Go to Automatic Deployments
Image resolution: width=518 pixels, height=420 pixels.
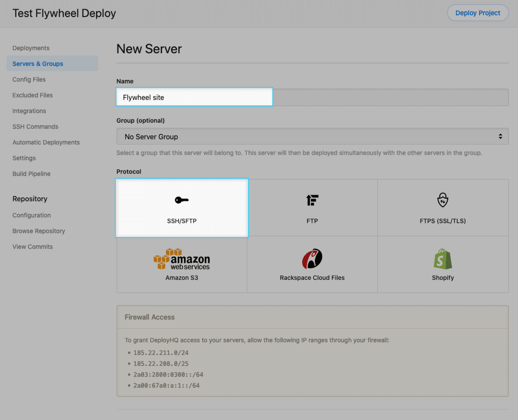click(x=46, y=142)
